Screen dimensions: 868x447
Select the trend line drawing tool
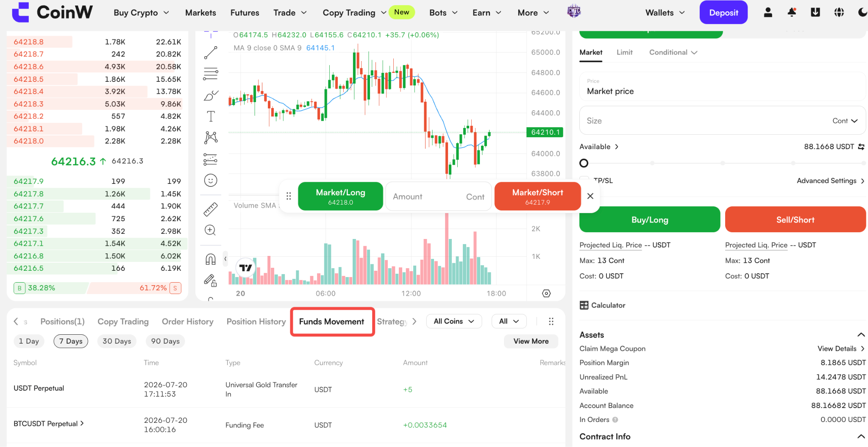click(x=211, y=53)
